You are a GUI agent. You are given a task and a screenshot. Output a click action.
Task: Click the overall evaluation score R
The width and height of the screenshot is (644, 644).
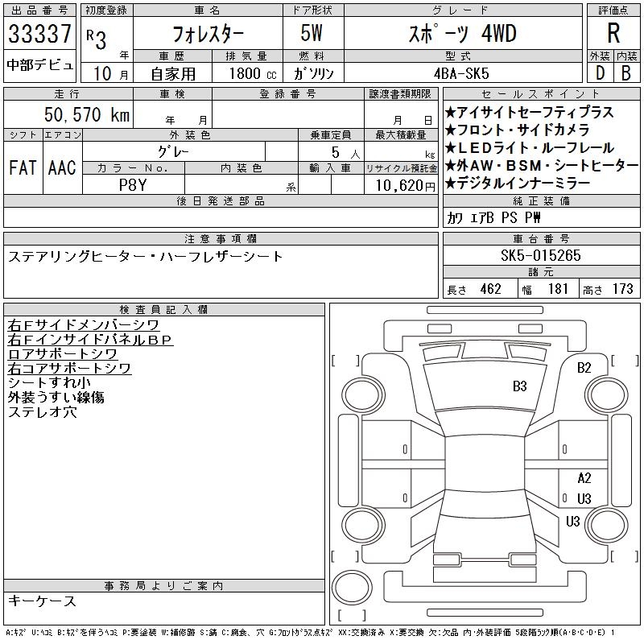coord(613,33)
